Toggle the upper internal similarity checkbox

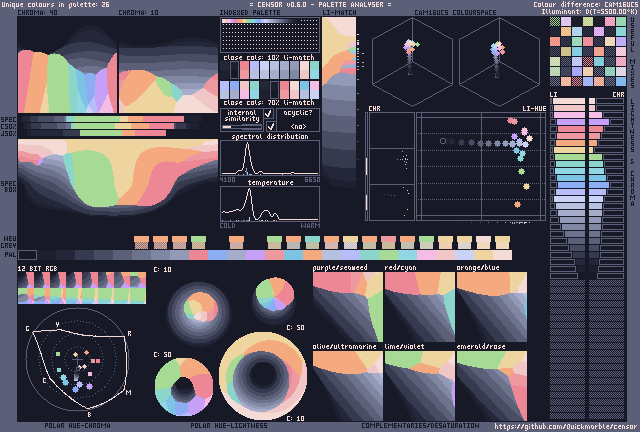269,114
